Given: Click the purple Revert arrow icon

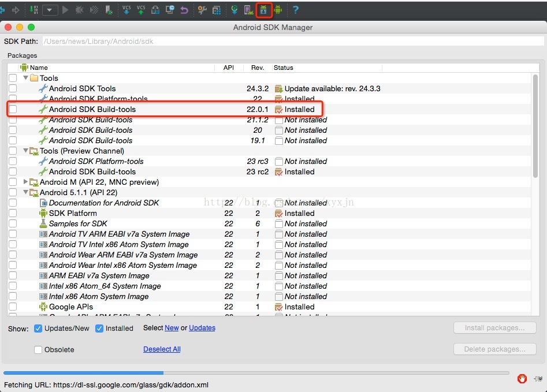Looking at the screenshot, I should [184, 10].
